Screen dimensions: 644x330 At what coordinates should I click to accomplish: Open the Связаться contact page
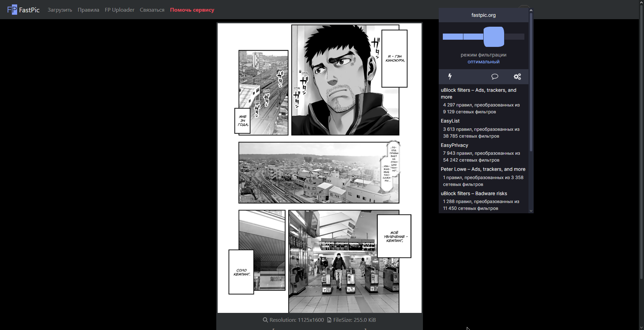(x=152, y=10)
